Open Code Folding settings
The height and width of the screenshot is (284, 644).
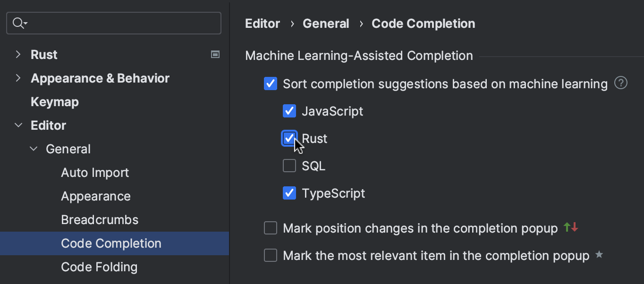point(99,267)
